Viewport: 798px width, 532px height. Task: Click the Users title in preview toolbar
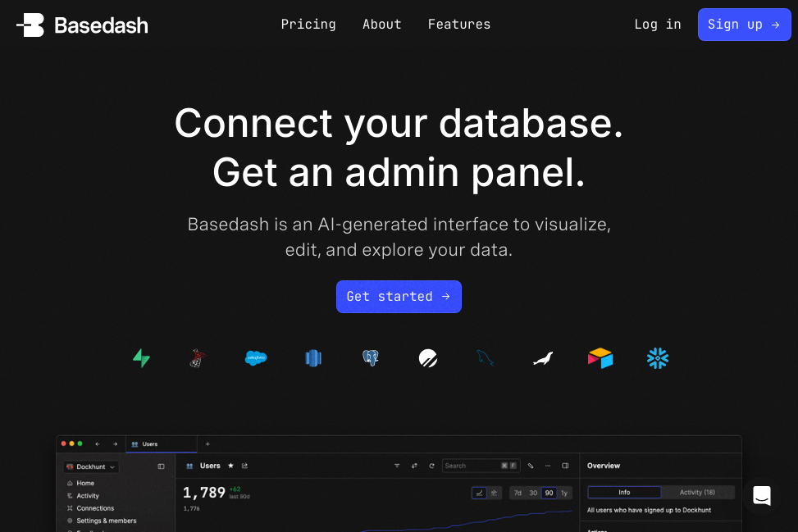pyautogui.click(x=210, y=466)
